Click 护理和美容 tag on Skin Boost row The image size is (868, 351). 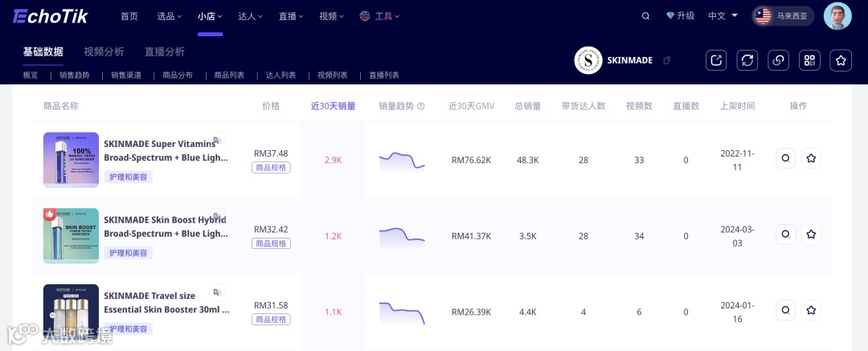(129, 253)
